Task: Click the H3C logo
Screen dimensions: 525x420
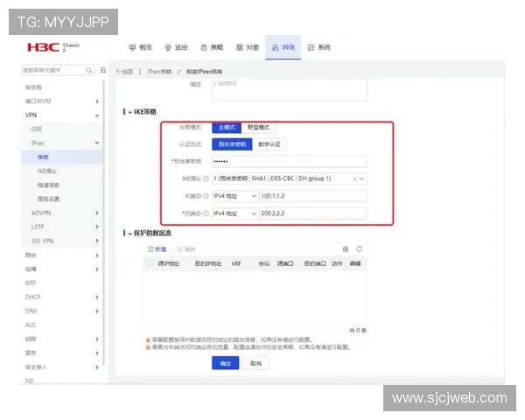Action: (x=43, y=47)
